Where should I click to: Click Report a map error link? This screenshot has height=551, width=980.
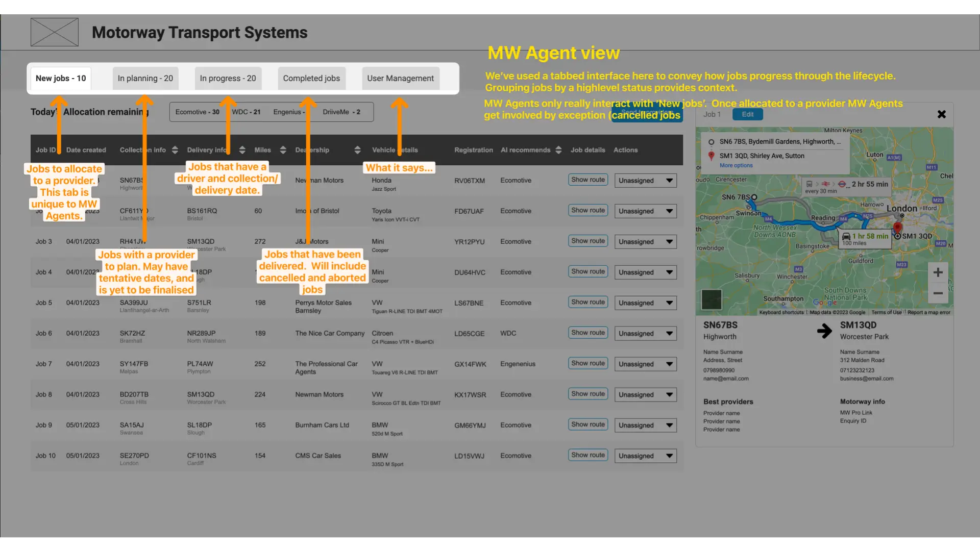click(929, 312)
